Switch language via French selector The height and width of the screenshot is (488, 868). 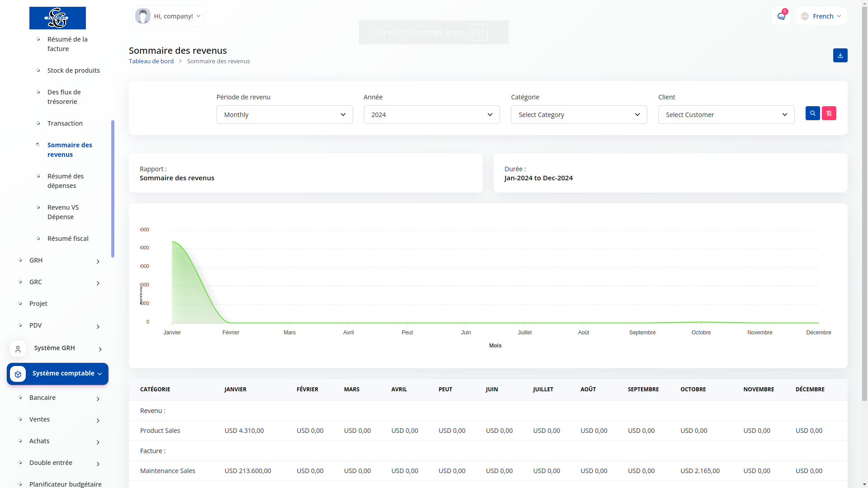[x=821, y=16]
